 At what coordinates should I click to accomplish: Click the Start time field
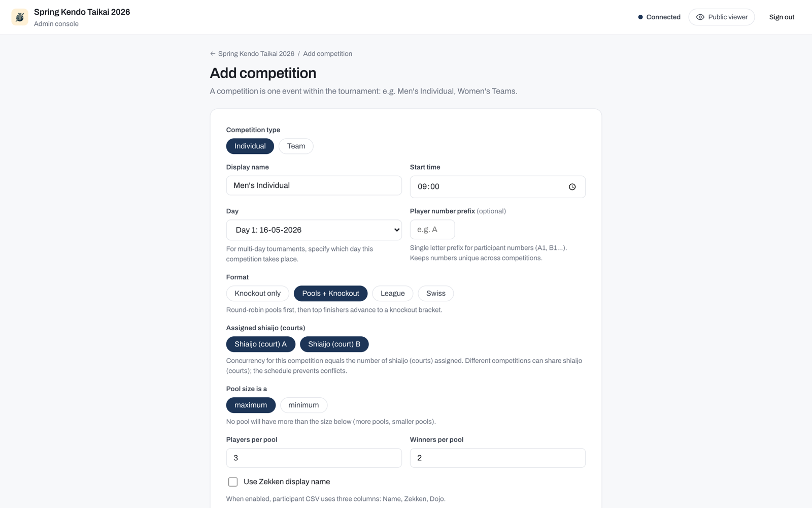(498, 187)
